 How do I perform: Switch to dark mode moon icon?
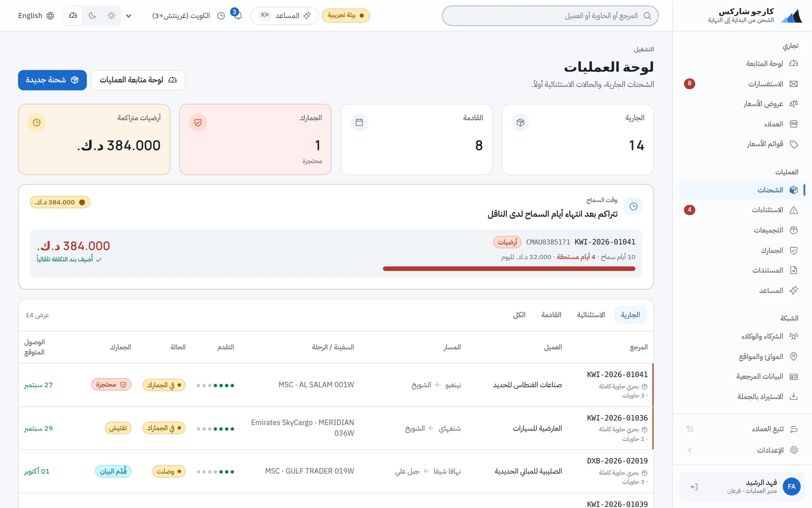coord(92,15)
